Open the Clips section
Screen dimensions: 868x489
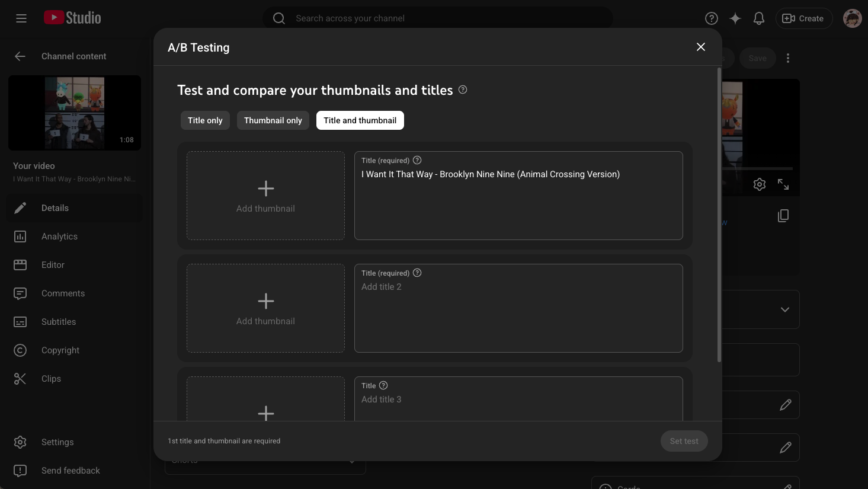click(x=50, y=378)
